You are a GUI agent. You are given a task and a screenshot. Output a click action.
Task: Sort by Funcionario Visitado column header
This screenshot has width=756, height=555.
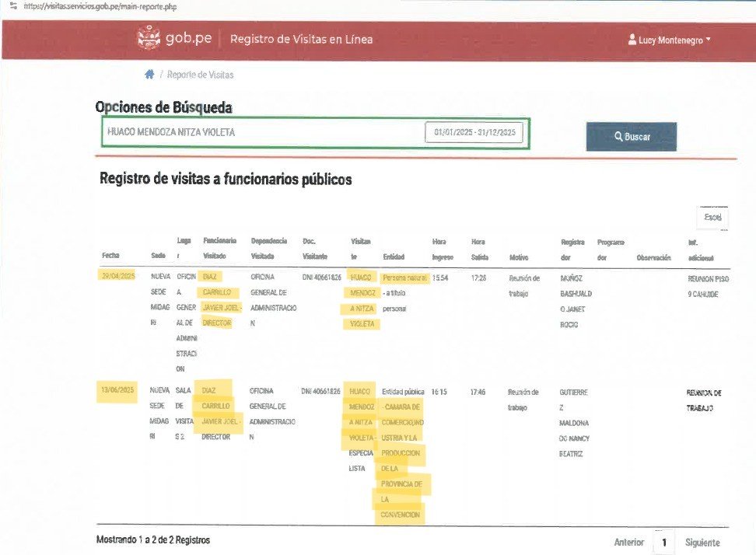pyautogui.click(x=219, y=249)
